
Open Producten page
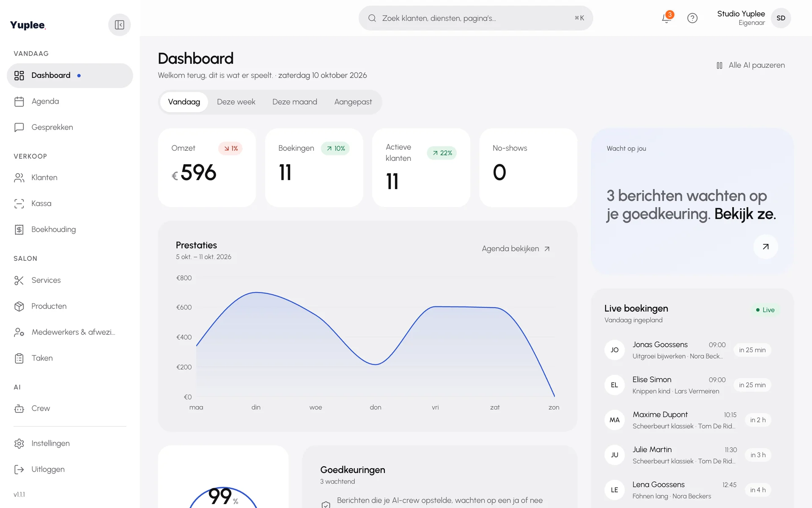[x=70, y=306]
